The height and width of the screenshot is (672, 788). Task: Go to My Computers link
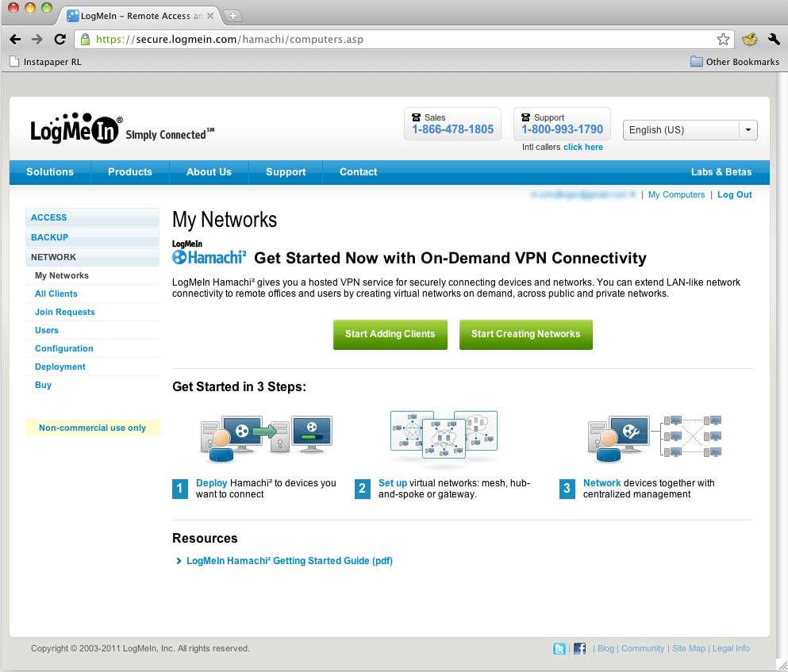[x=676, y=194]
